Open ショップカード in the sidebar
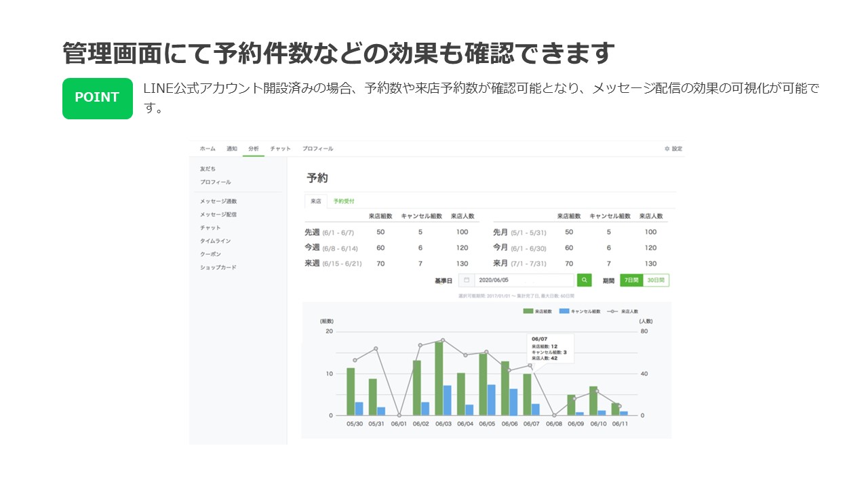 (x=218, y=268)
